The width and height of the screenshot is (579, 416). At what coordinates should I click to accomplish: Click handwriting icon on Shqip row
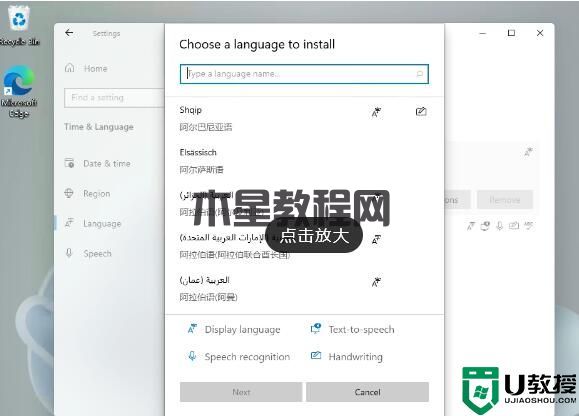tap(421, 111)
